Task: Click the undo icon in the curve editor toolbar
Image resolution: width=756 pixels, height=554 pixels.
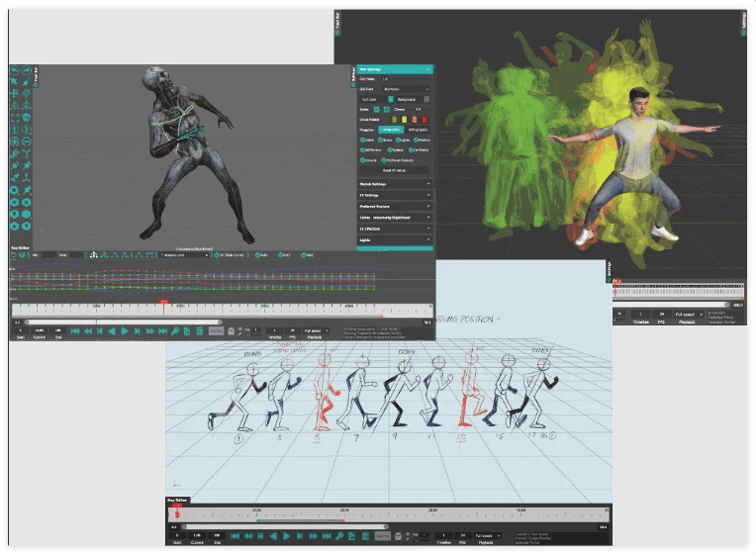Action: [x=14, y=254]
